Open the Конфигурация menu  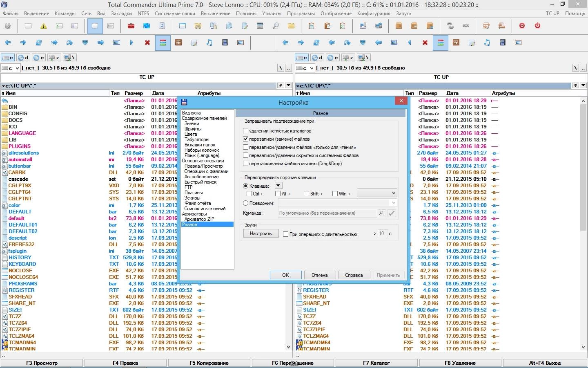click(x=374, y=13)
